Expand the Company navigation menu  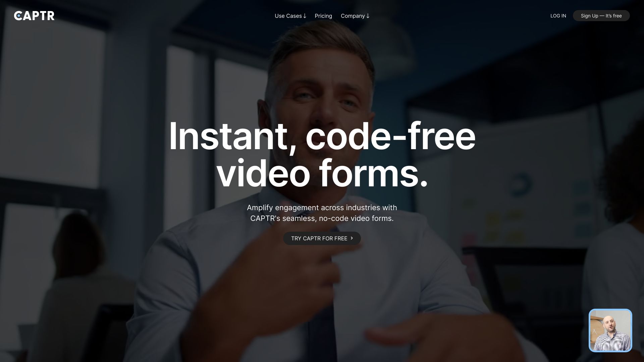(355, 15)
